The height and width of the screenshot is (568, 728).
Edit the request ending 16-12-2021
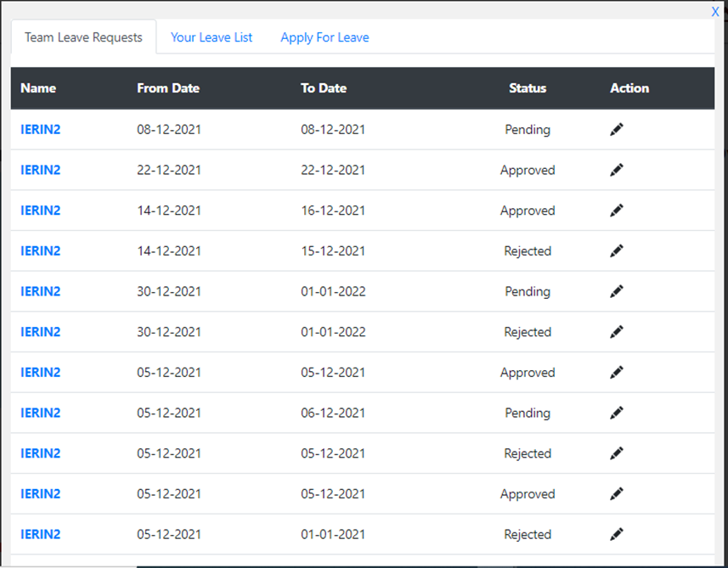(x=617, y=211)
